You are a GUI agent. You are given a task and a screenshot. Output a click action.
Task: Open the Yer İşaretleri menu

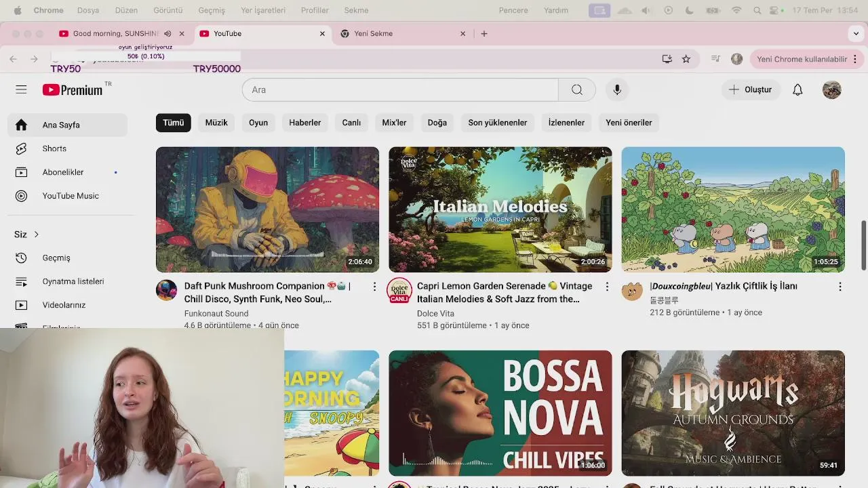(263, 10)
